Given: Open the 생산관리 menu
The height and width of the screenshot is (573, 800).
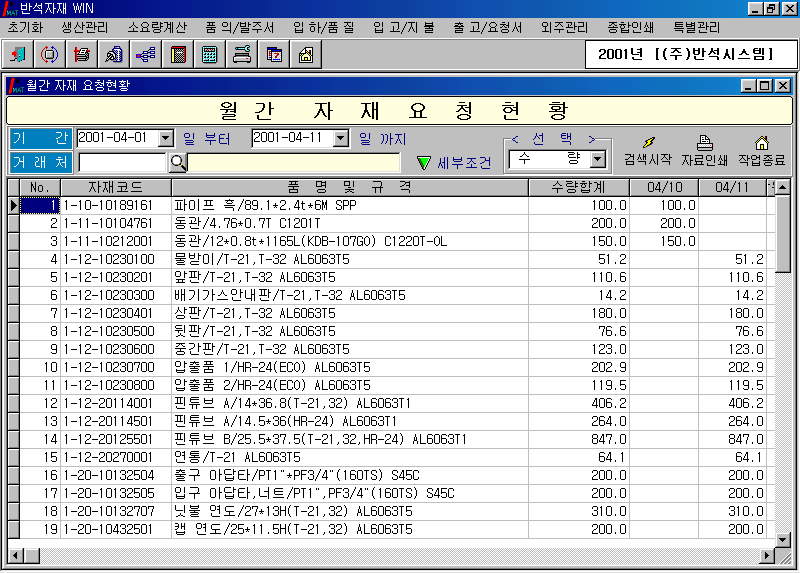Looking at the screenshot, I should click(x=87, y=27).
